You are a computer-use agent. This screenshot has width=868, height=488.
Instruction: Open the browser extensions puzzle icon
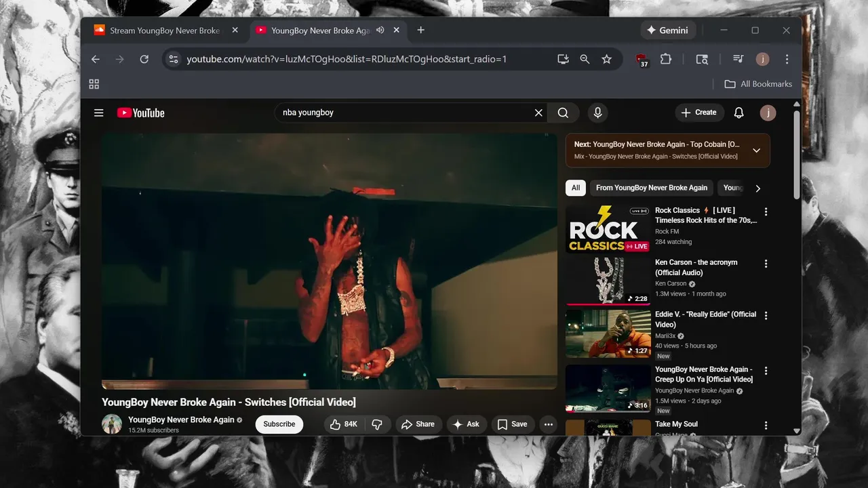pyautogui.click(x=666, y=59)
